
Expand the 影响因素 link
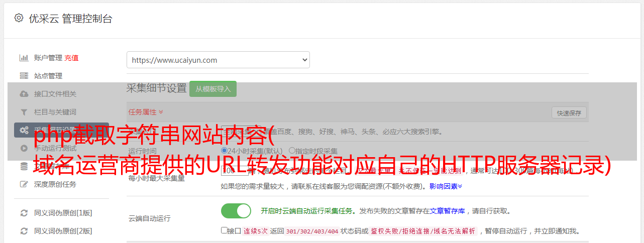[446, 186]
